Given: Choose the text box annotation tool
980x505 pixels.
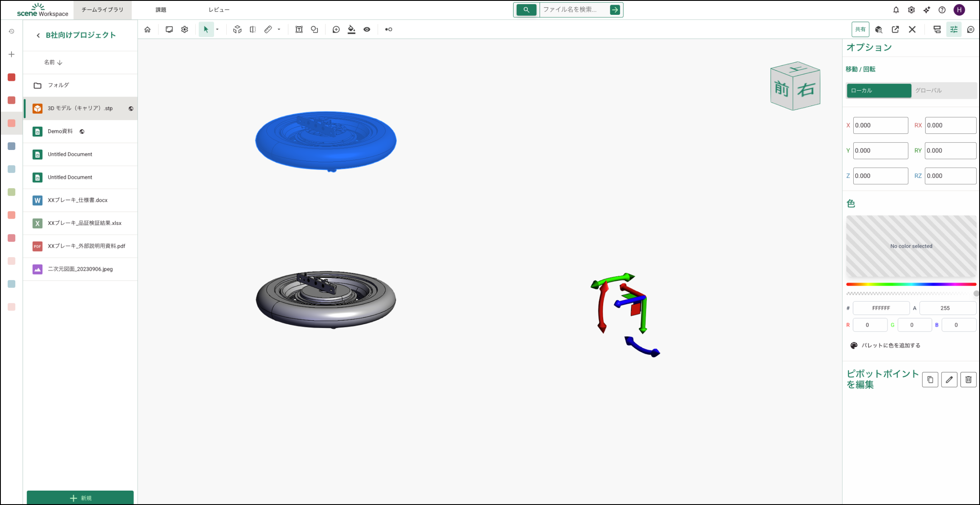Looking at the screenshot, I should coord(299,29).
